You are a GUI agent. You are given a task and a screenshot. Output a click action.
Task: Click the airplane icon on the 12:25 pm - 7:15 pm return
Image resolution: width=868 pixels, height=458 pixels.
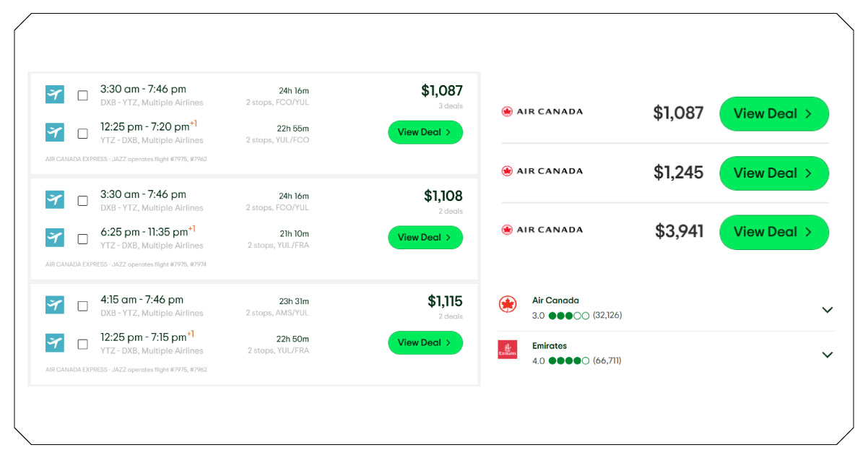click(x=54, y=342)
